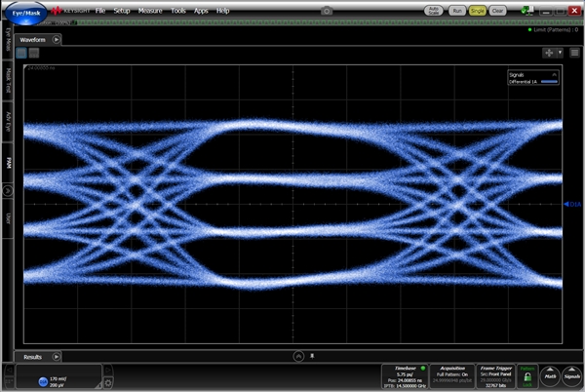The width and height of the screenshot is (585, 392).
Task: Expand the side tab panel arrow
Action: coord(9,191)
